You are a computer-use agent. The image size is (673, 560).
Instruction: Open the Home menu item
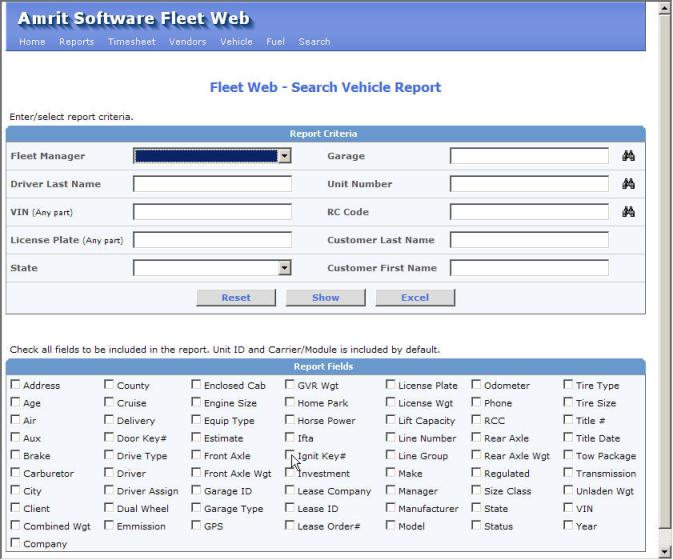[x=32, y=42]
